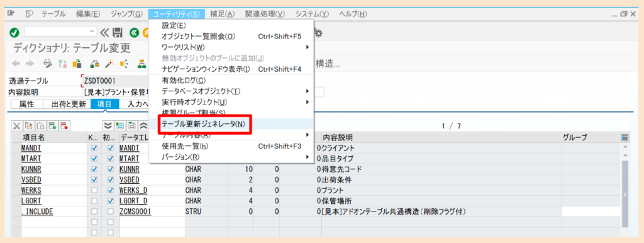The image size is (644, 243).
Task: Click the orange Exit icon
Action: tap(145, 33)
